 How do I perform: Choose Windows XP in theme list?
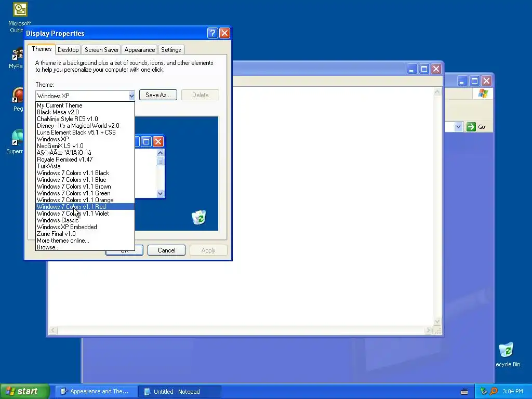click(x=85, y=139)
